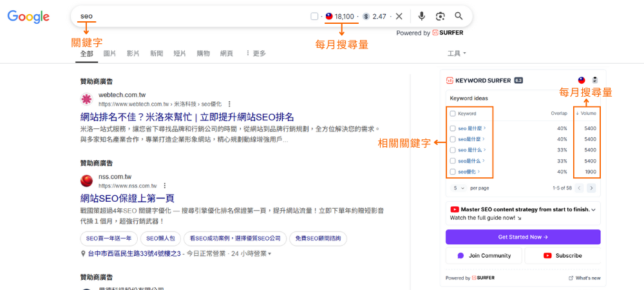Click the What's new link icon
This screenshot has width=644, height=290.
(x=571, y=278)
